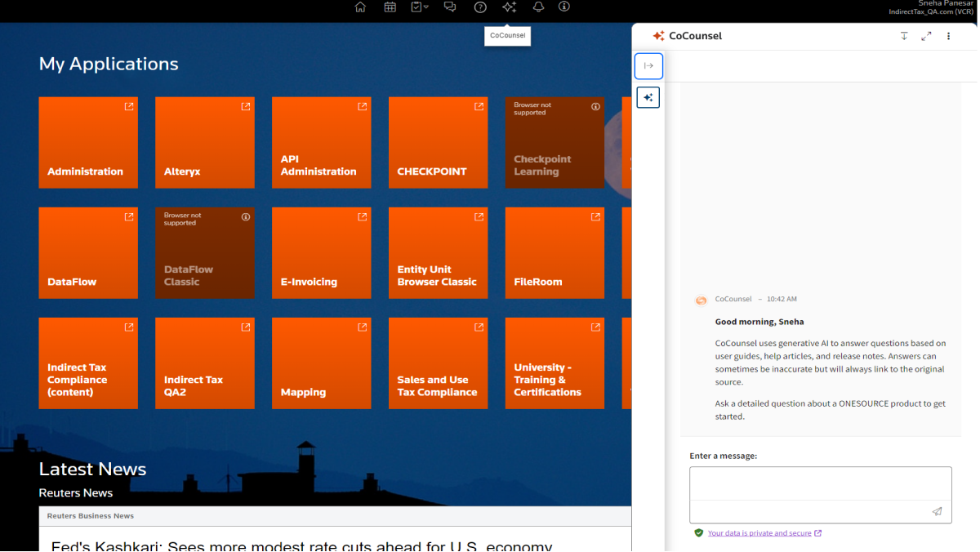This screenshot has width=980, height=552.
Task: Open the 'Your data is private and secure' link
Action: 759,533
